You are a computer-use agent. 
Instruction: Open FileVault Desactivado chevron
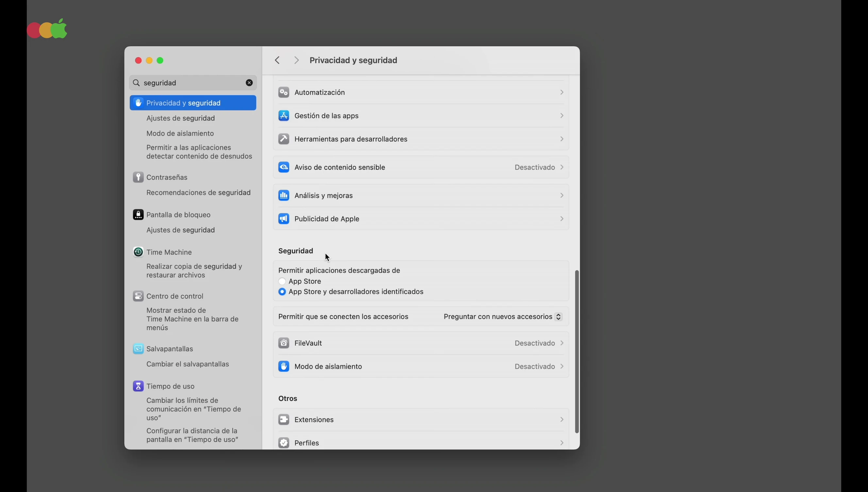tap(562, 343)
